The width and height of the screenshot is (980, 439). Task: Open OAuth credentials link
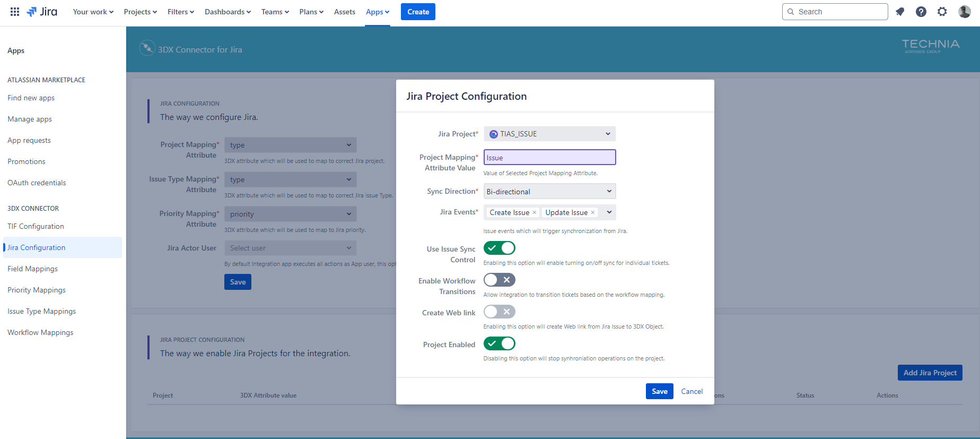[x=37, y=183]
